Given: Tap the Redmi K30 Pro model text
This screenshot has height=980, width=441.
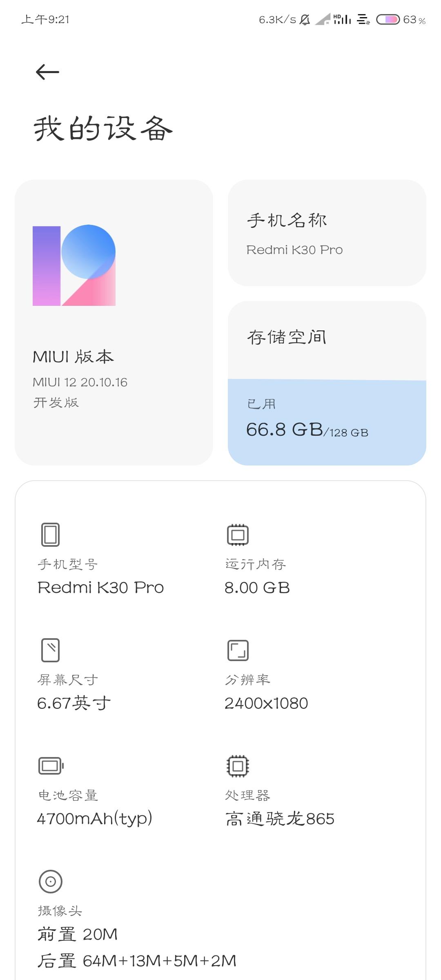Looking at the screenshot, I should pos(100,588).
